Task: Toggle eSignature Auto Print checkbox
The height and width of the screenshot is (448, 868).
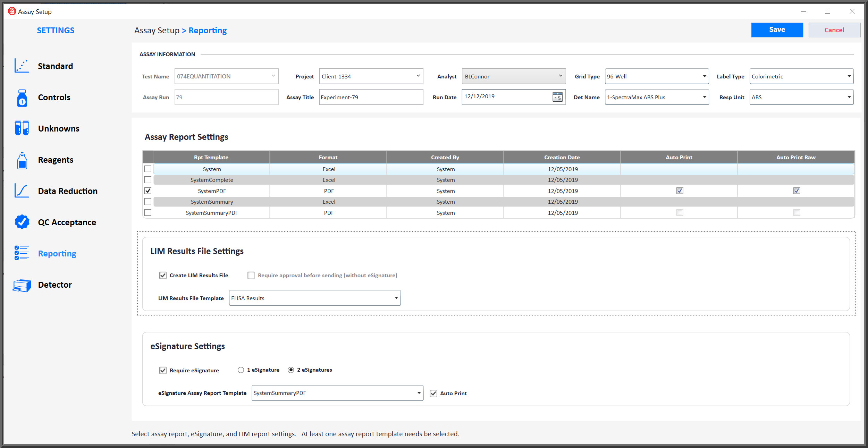Action: pos(433,393)
